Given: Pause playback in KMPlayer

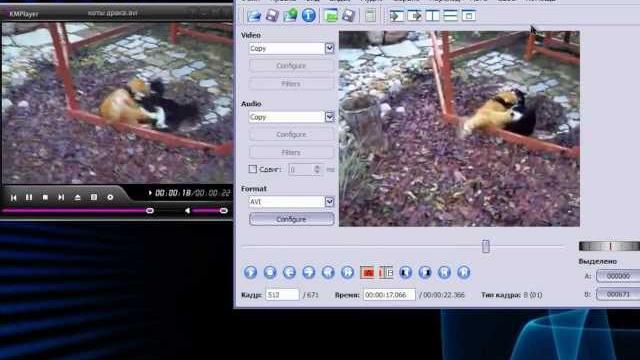Looking at the screenshot, I should coord(29,197).
